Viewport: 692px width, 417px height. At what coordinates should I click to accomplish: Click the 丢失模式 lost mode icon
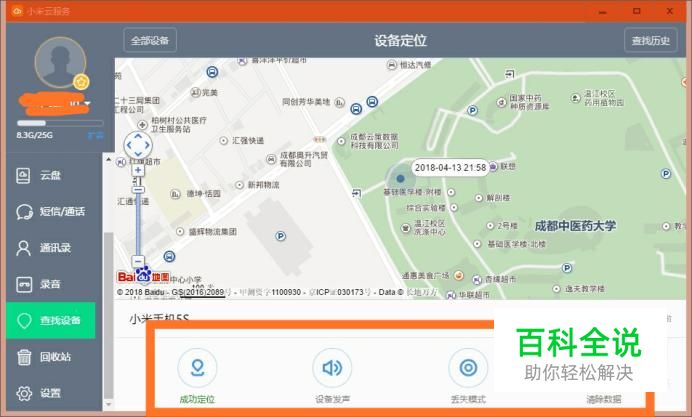click(x=468, y=368)
